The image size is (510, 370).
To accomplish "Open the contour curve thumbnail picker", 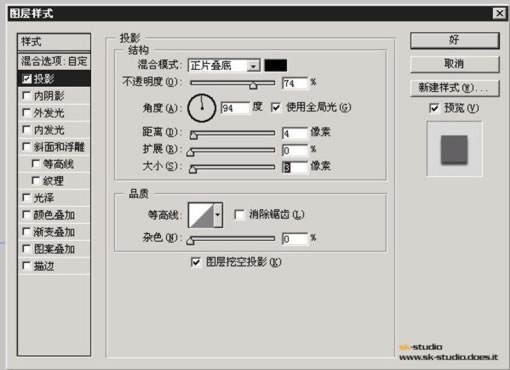I will tap(201, 215).
